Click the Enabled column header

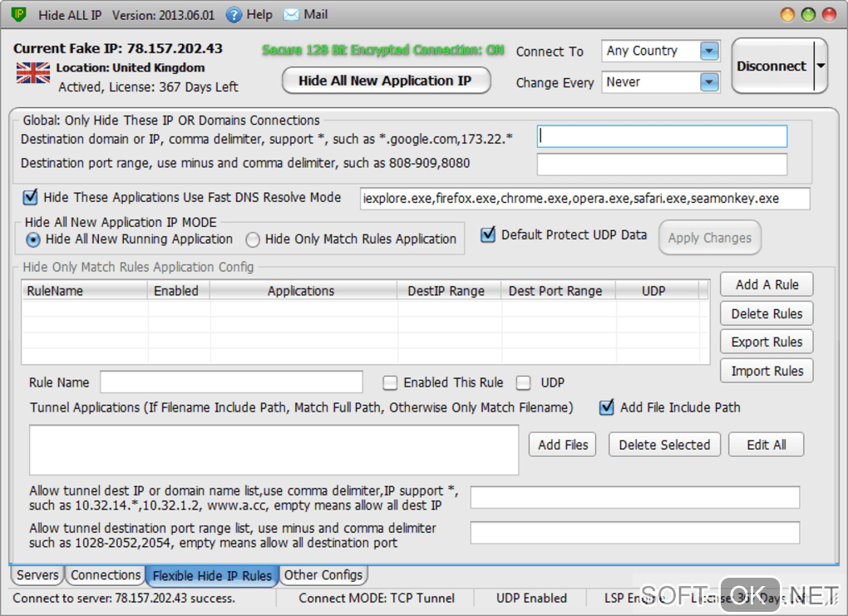click(179, 291)
